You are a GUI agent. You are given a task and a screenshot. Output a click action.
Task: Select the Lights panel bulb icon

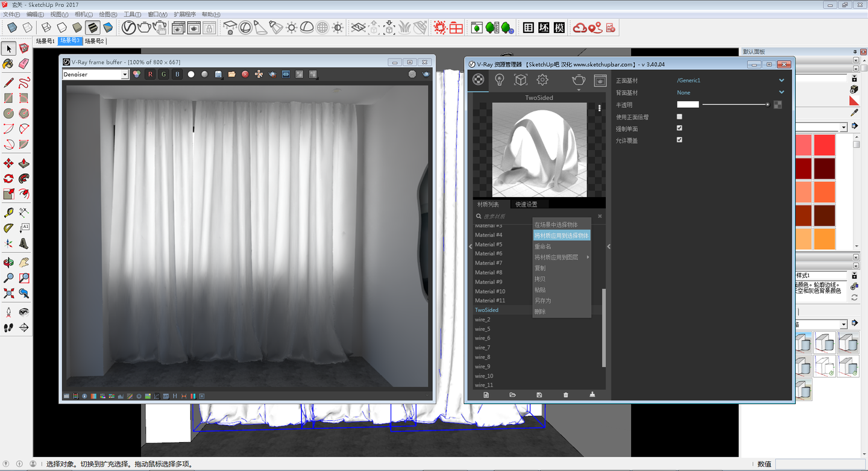point(500,79)
